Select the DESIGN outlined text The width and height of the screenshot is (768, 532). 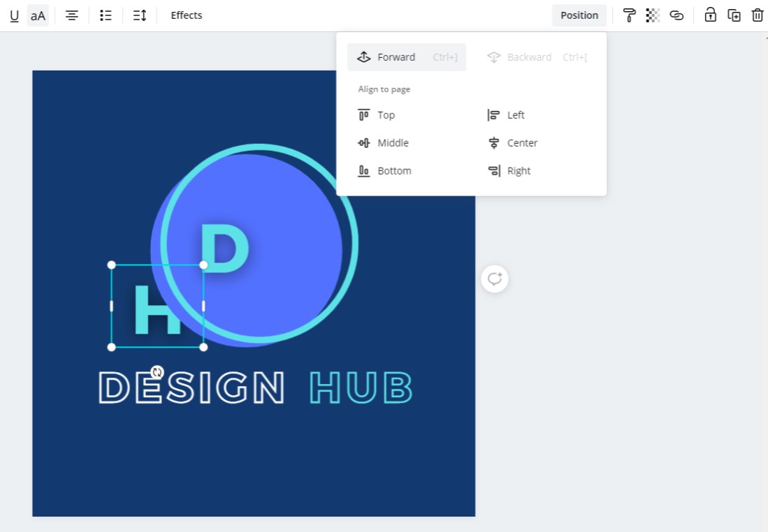[x=191, y=387]
